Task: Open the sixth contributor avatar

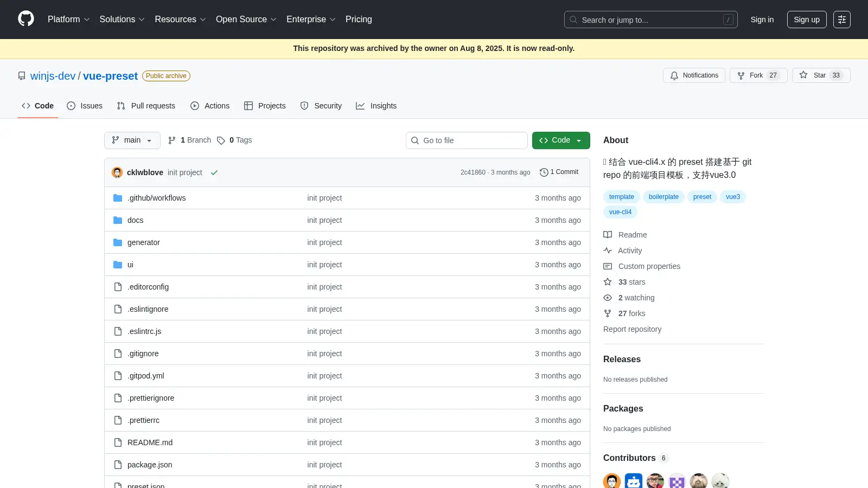Action: [x=720, y=481]
